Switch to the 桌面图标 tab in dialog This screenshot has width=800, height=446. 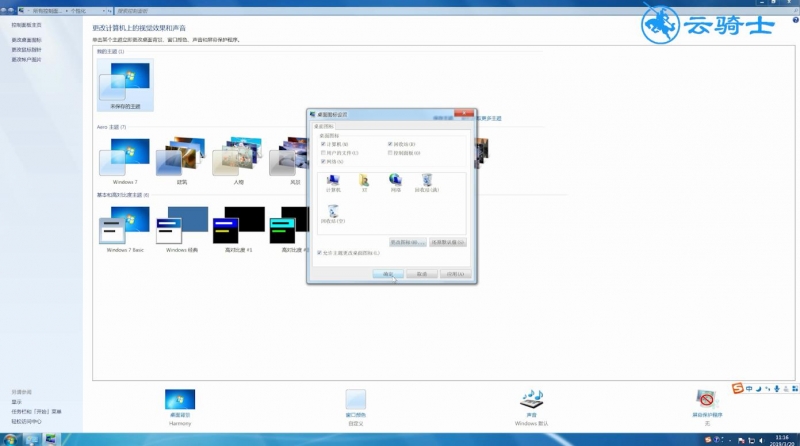click(323, 126)
